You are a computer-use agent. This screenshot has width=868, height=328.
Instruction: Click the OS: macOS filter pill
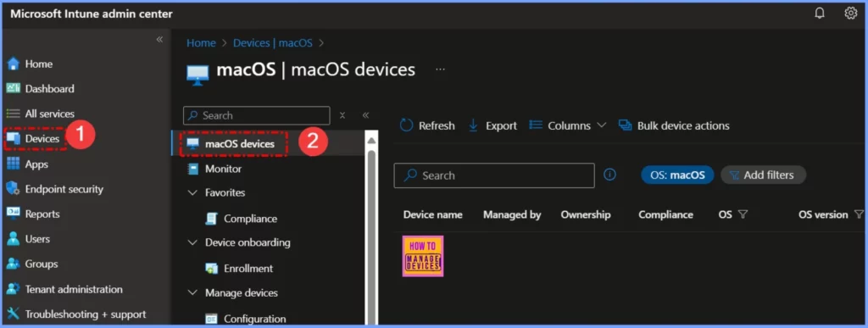[677, 175]
